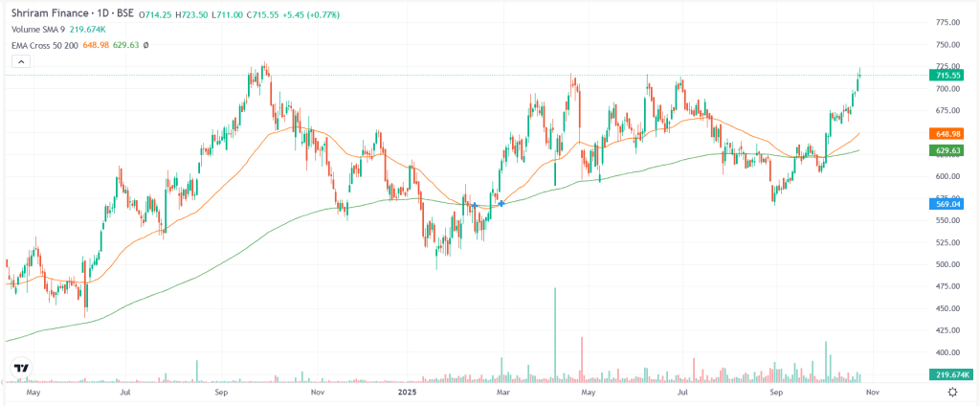The image size is (980, 406).
Task: Click the TradingView logo
Action: tap(20, 368)
